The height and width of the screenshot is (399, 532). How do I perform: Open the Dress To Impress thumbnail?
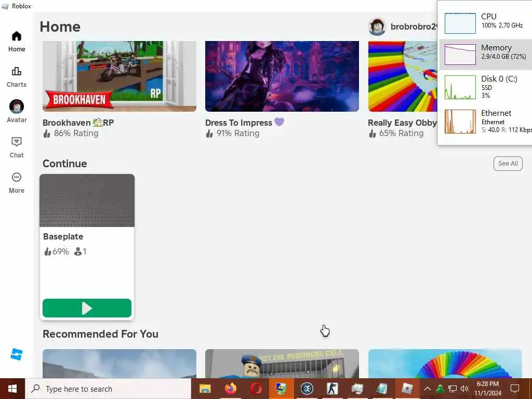coord(282,76)
